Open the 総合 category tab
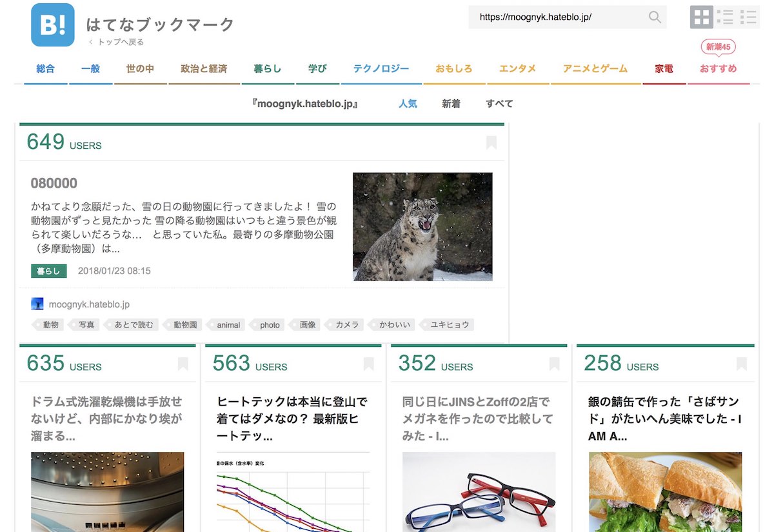Viewport: 774px width, 532px height. coord(46,68)
